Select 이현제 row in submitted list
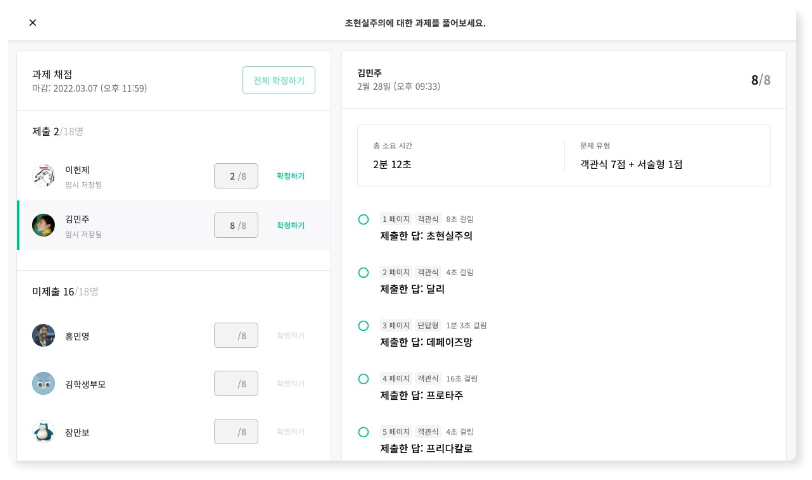Image resolution: width=812 pixels, height=480 pixels. click(x=174, y=176)
